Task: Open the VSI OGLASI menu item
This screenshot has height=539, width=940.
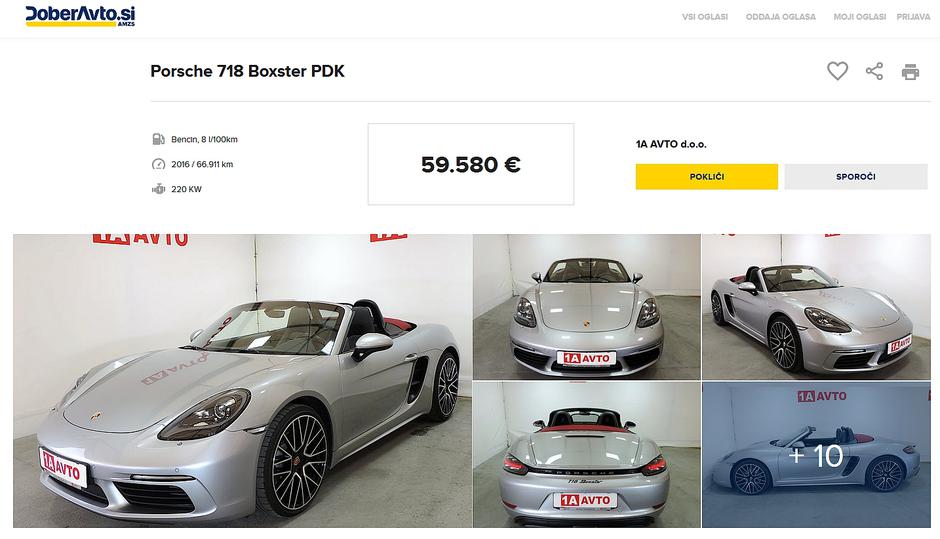Action: pyautogui.click(x=704, y=17)
